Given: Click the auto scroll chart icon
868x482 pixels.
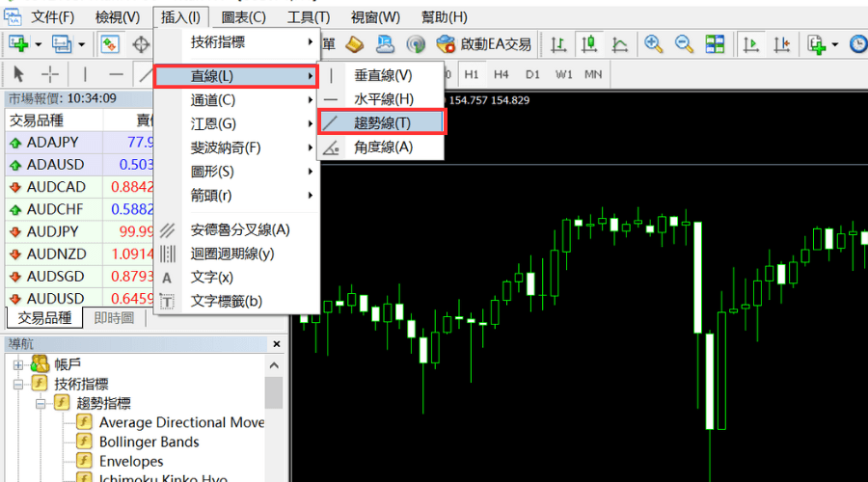Looking at the screenshot, I should 749,44.
